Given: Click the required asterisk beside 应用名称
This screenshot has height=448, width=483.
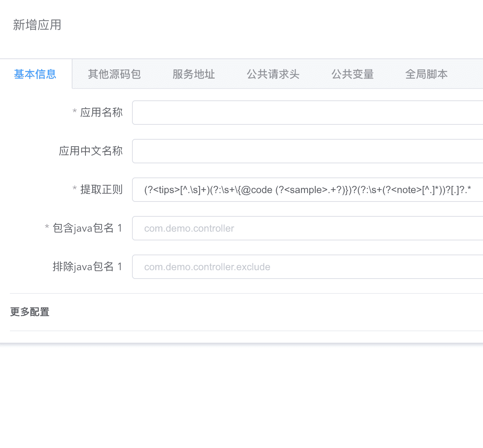Looking at the screenshot, I should click(x=75, y=112).
